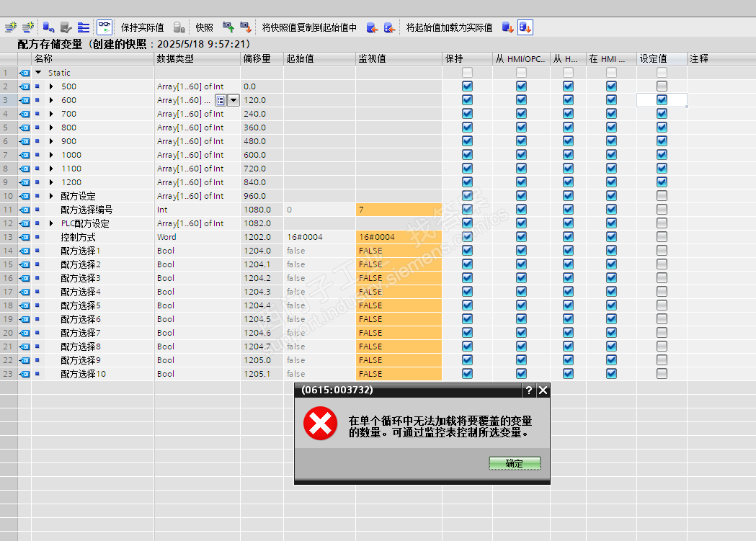Click the 设定值 column header
Screen dimensions: 756x541
click(x=662, y=59)
